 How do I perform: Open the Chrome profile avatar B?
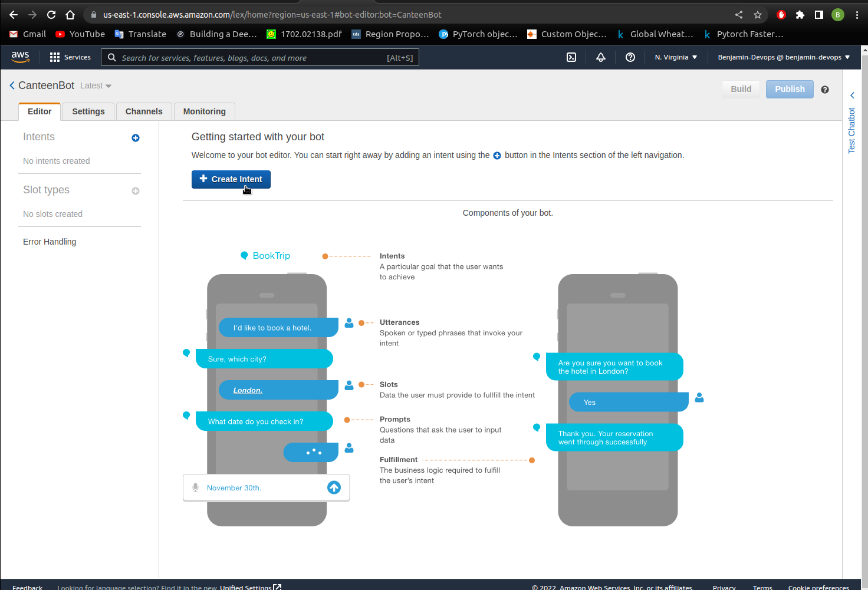click(x=838, y=15)
